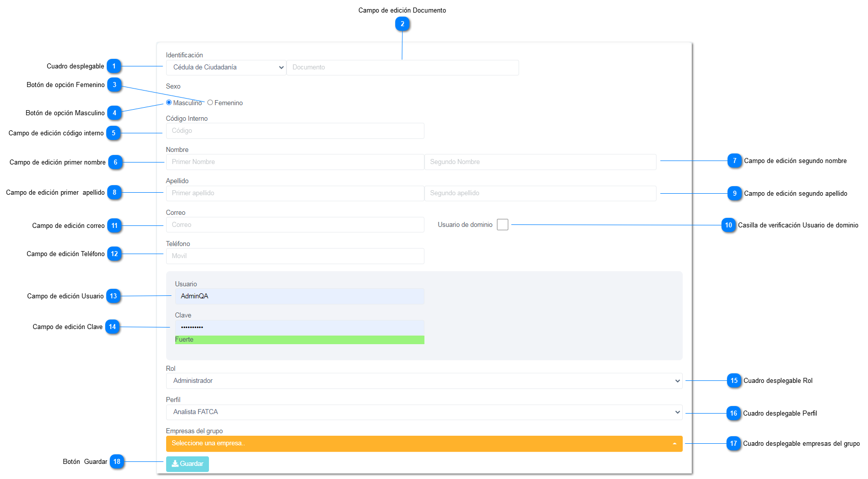
Task: Click the number 10 callout badge
Action: coord(728,225)
